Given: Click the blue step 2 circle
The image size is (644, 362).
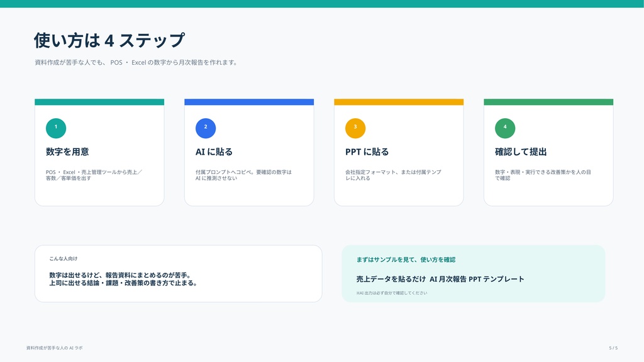Looking at the screenshot, I should click(x=206, y=128).
